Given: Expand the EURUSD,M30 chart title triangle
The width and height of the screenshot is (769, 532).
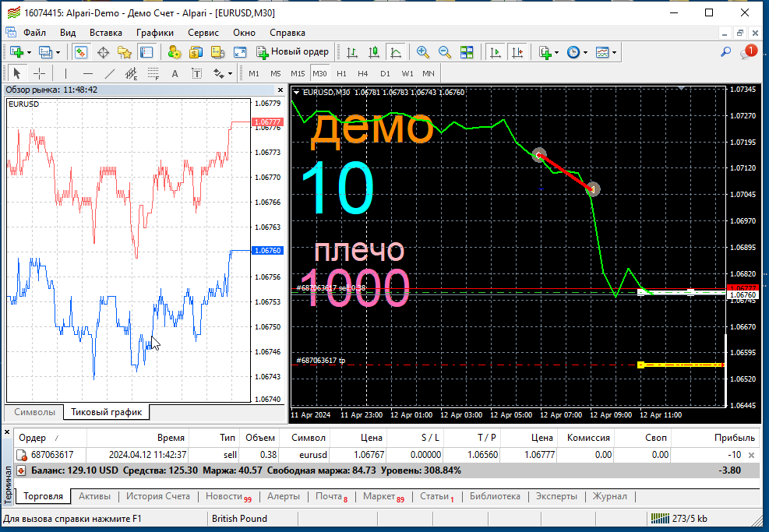Looking at the screenshot, I should tap(296, 92).
